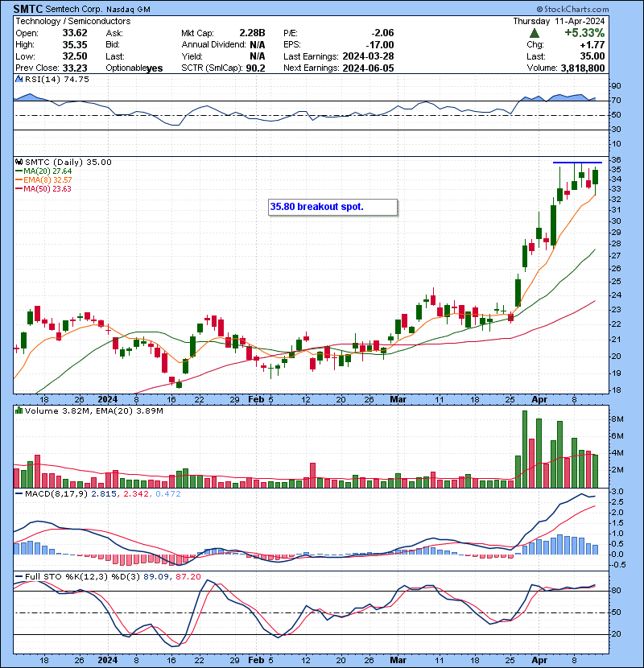Click the +5.33% percent change
644x668 pixels.
pyautogui.click(x=584, y=33)
